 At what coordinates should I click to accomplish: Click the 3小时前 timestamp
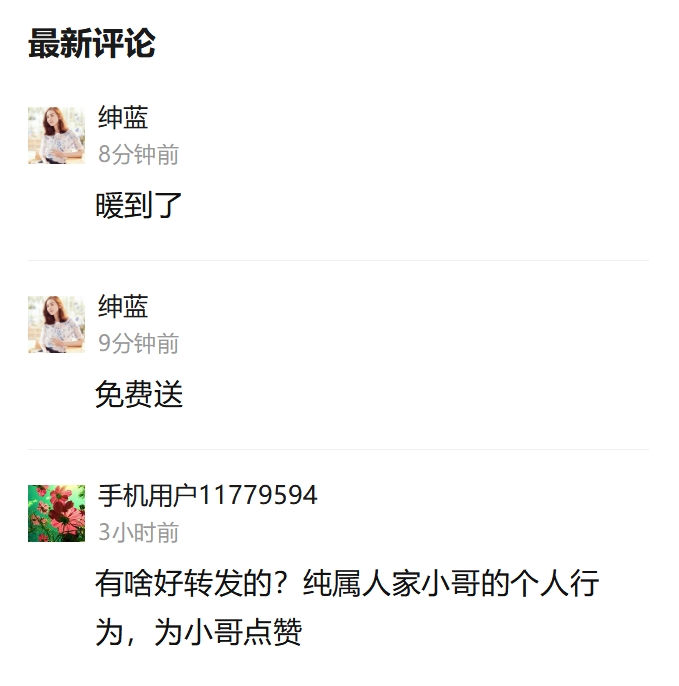(138, 532)
